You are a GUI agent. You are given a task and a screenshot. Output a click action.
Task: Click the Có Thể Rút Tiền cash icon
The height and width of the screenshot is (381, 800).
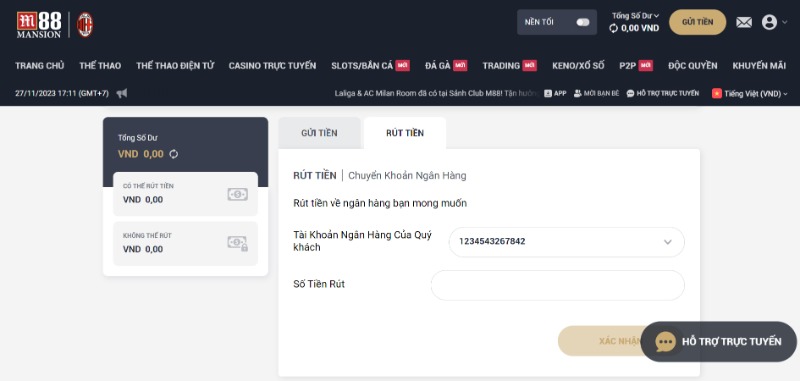(x=237, y=194)
